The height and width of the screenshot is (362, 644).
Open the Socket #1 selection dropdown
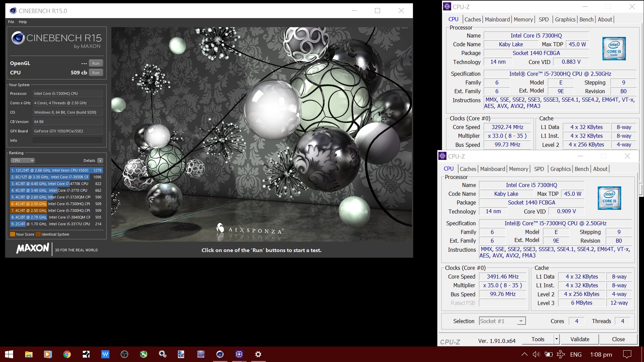(502, 321)
